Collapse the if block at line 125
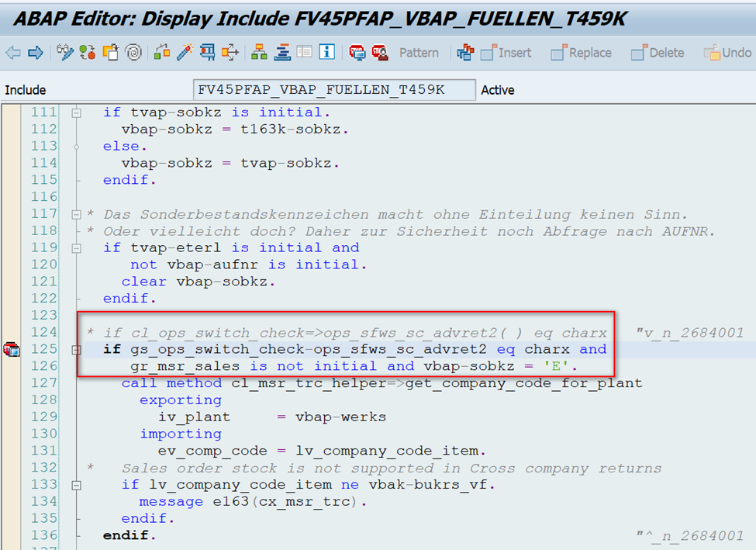The width and height of the screenshot is (756, 550). coord(76,350)
